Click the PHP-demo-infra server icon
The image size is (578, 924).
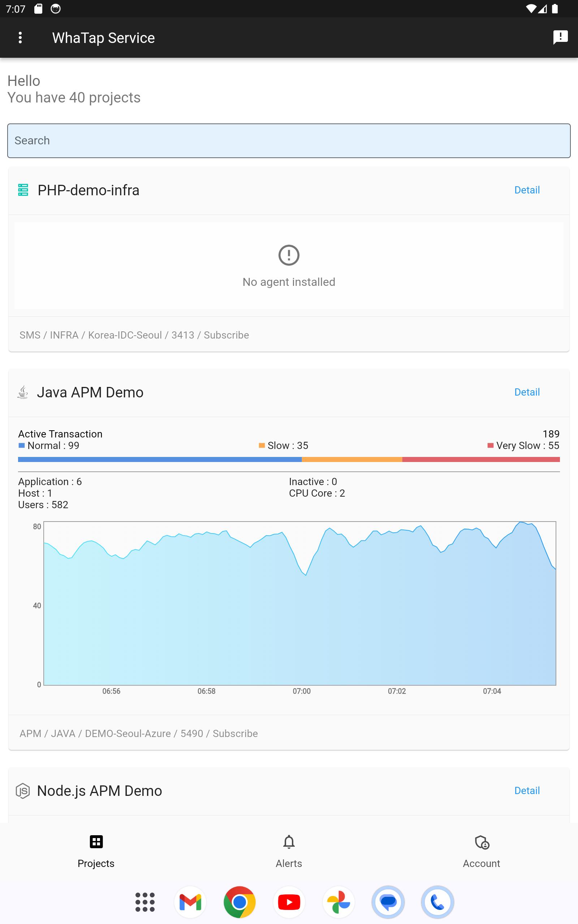click(23, 190)
